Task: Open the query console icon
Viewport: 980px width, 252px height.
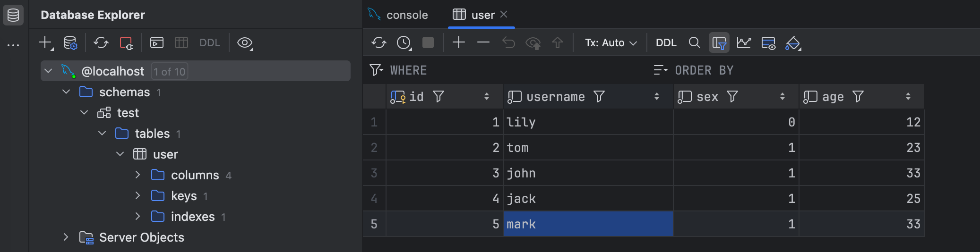Action: (156, 43)
